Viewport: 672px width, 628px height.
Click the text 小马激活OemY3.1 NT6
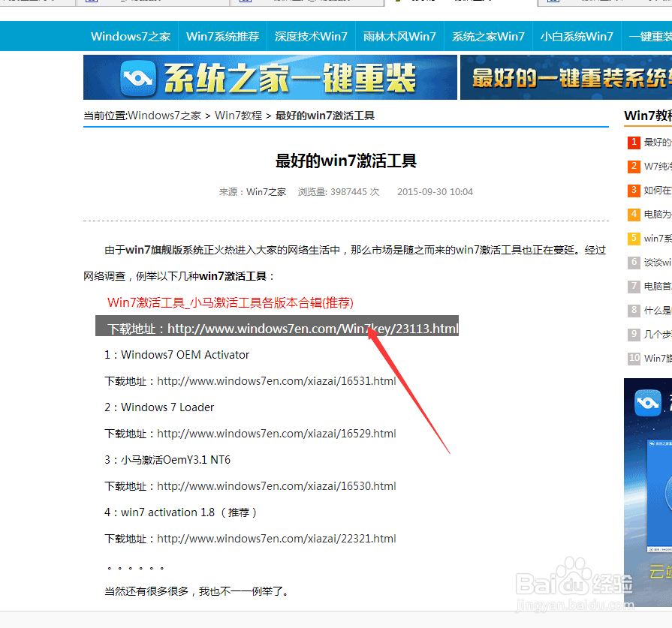176,460
